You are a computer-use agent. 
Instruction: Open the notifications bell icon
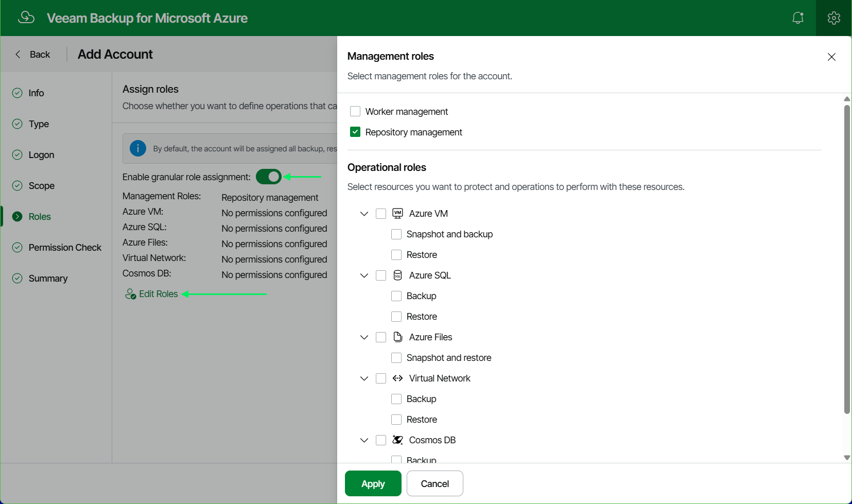798,18
